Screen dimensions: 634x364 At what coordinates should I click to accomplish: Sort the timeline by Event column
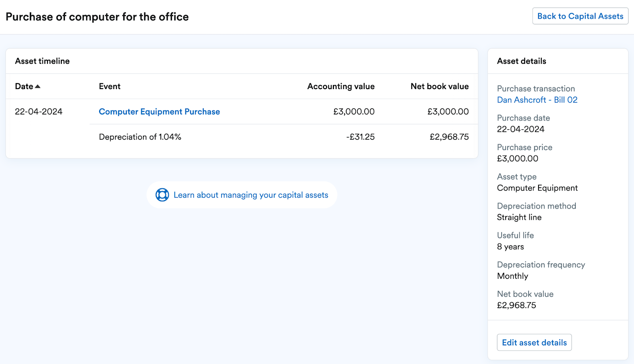(109, 86)
